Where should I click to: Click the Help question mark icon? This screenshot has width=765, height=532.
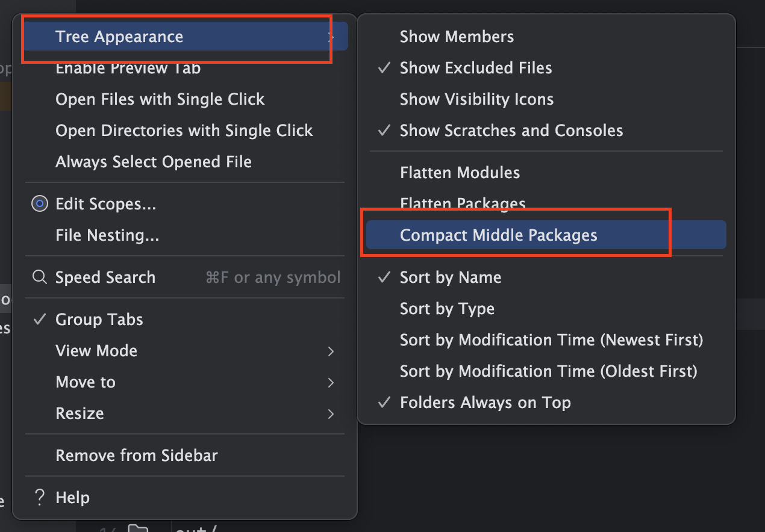pyautogui.click(x=40, y=498)
